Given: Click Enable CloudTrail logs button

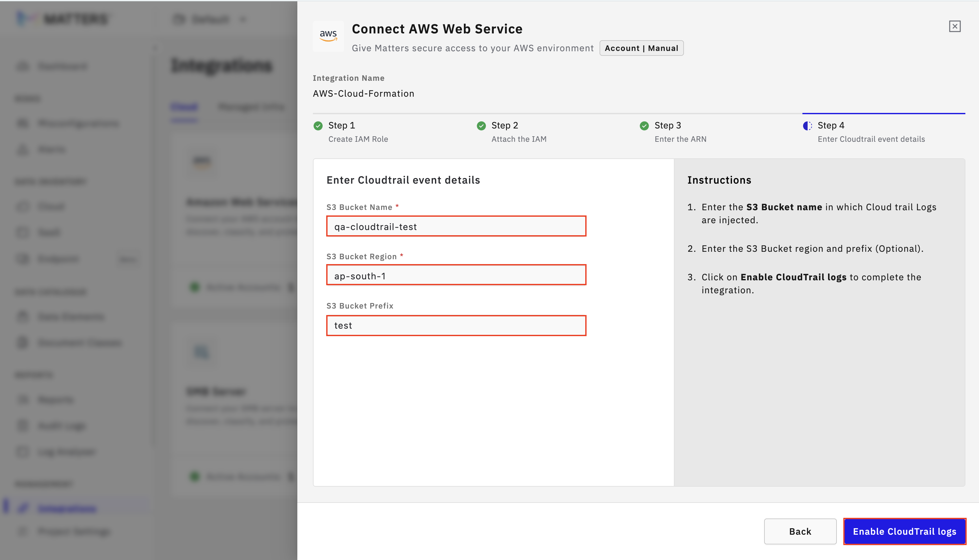Looking at the screenshot, I should pos(905,531).
